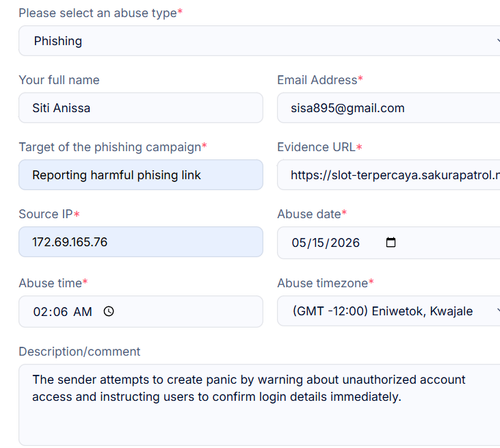Viewport: 500px width, 448px height.
Task: Click the Abuse date field showing 05/15/2026
Action: pyautogui.click(x=389, y=243)
